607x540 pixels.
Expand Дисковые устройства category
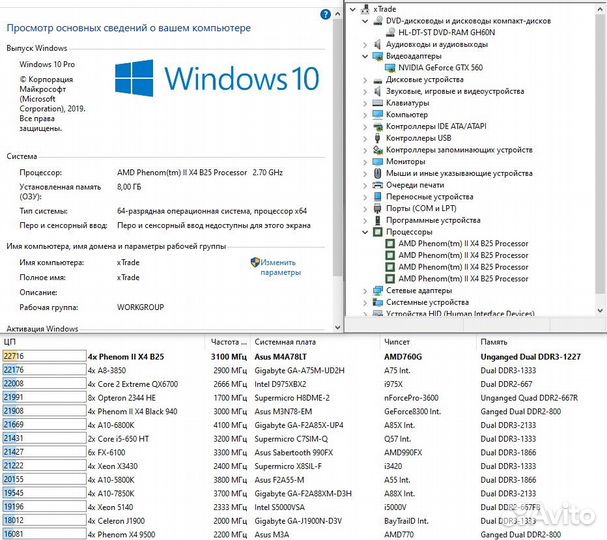coord(365,80)
